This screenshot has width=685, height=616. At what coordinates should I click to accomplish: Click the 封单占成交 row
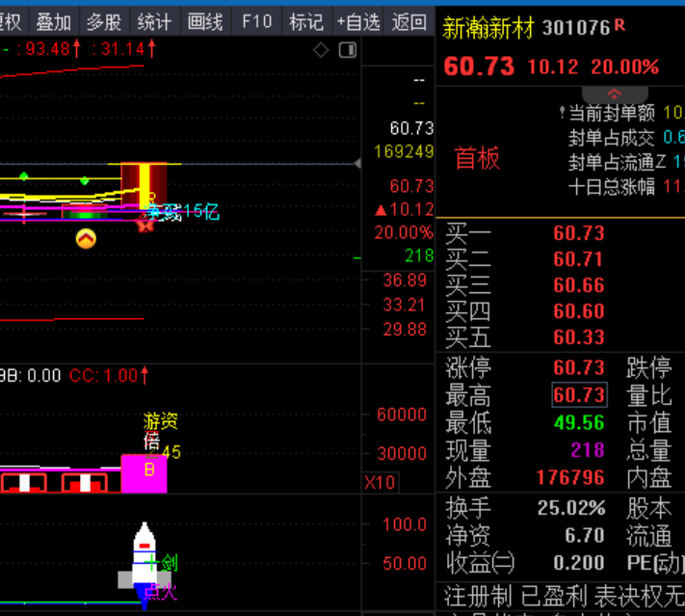pos(626,138)
